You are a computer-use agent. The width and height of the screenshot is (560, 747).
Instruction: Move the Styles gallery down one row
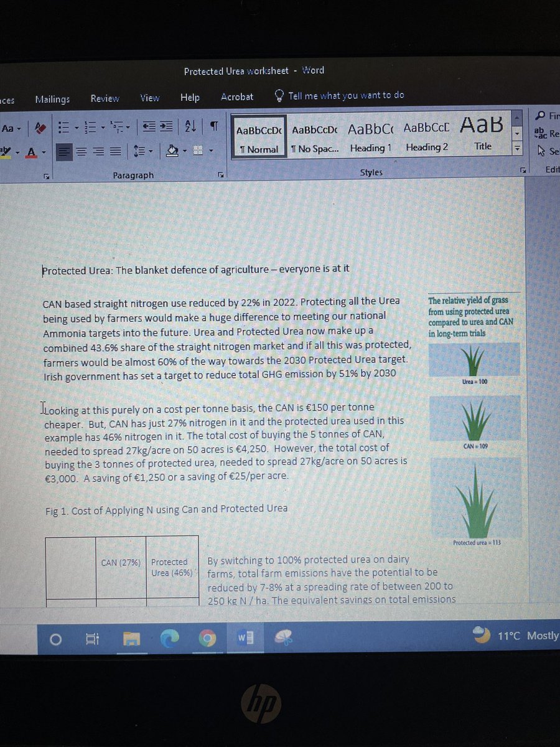(516, 133)
